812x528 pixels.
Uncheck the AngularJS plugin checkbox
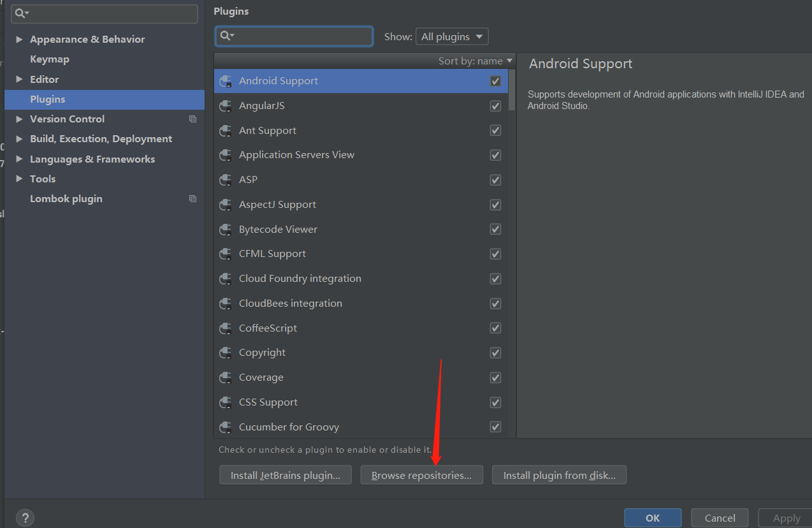[x=495, y=106]
